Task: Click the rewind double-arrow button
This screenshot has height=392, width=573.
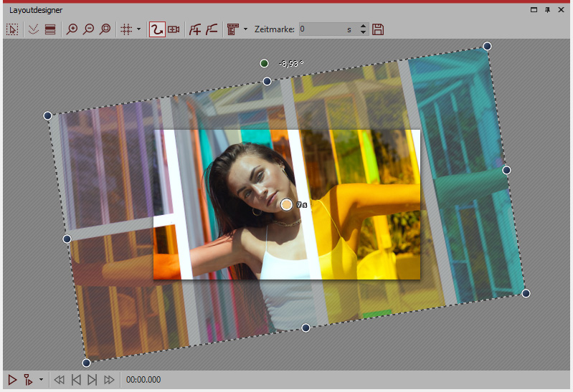Action: [59, 379]
